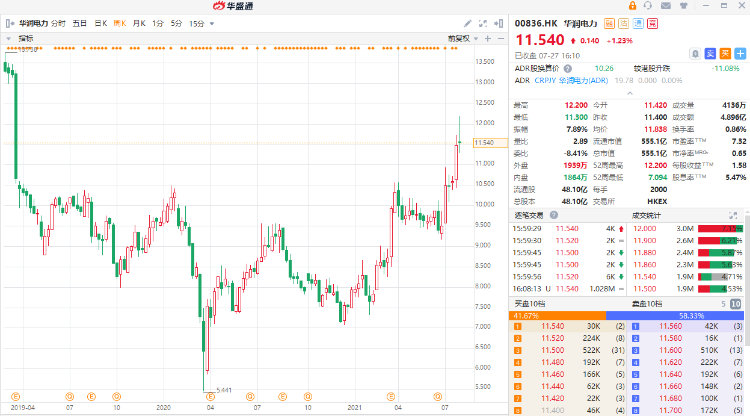Open help for ADR股换算价
The height and width of the screenshot is (416, 750).
pyautogui.click(x=568, y=68)
